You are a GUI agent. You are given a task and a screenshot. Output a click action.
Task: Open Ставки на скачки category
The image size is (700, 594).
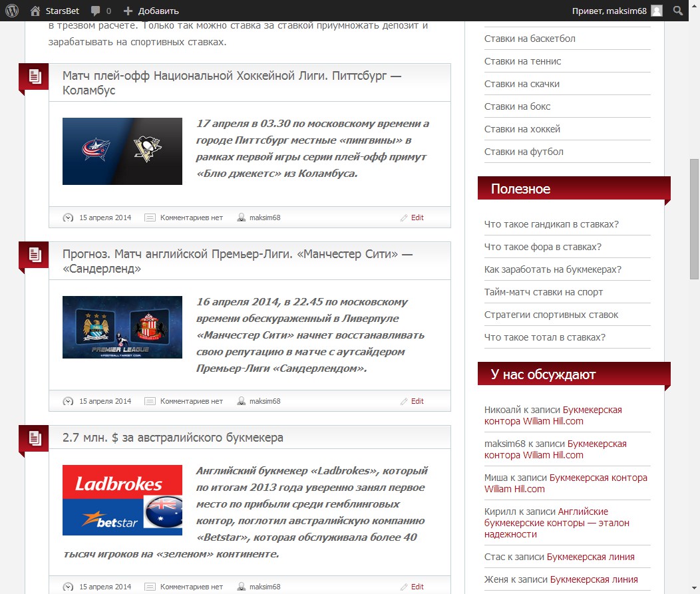tap(522, 84)
